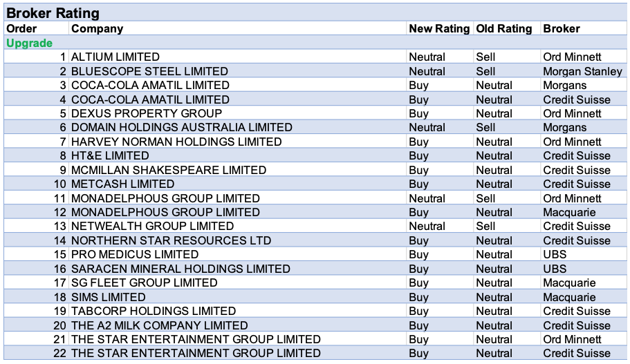630x364 pixels.
Task: Select NORTHERN STAR RESOURCES LTD cell
Action: [x=171, y=240]
